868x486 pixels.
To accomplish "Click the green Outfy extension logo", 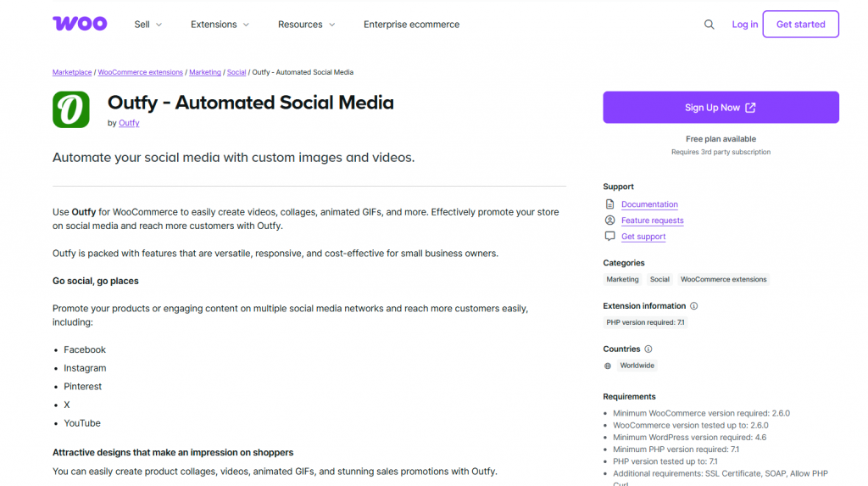I will 71,109.
